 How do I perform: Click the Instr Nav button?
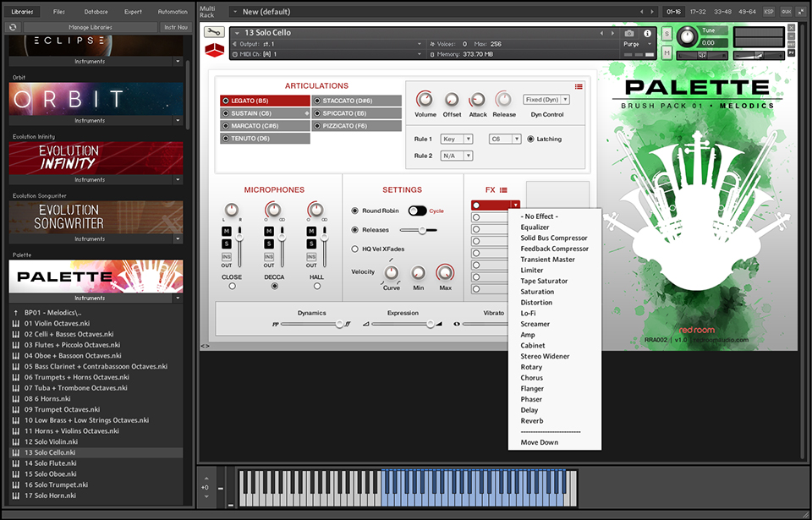[176, 27]
